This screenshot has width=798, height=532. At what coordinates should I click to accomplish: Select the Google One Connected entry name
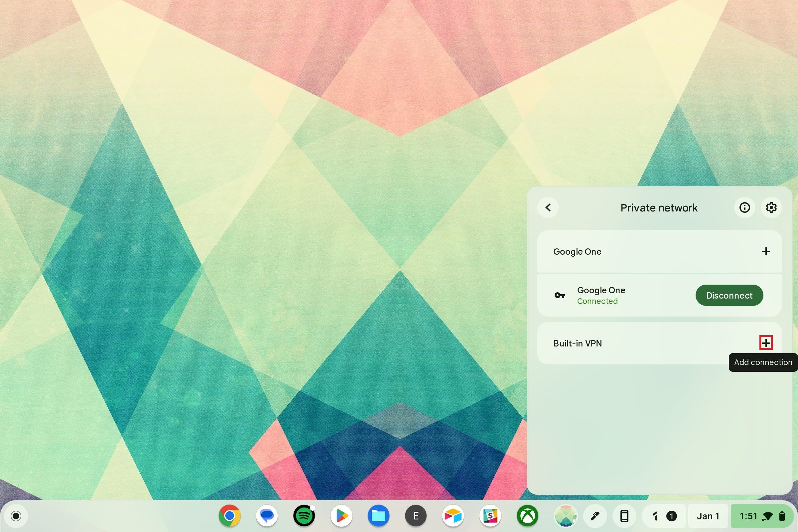click(601, 290)
